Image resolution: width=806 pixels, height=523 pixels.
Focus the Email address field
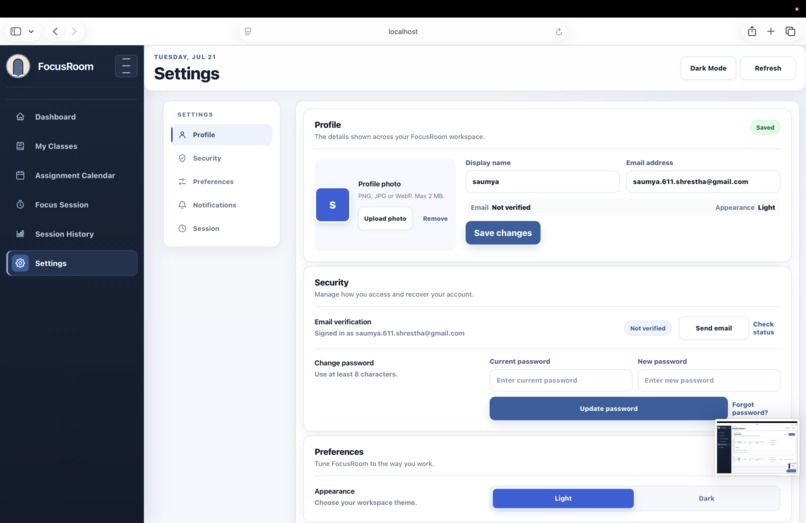(x=703, y=182)
